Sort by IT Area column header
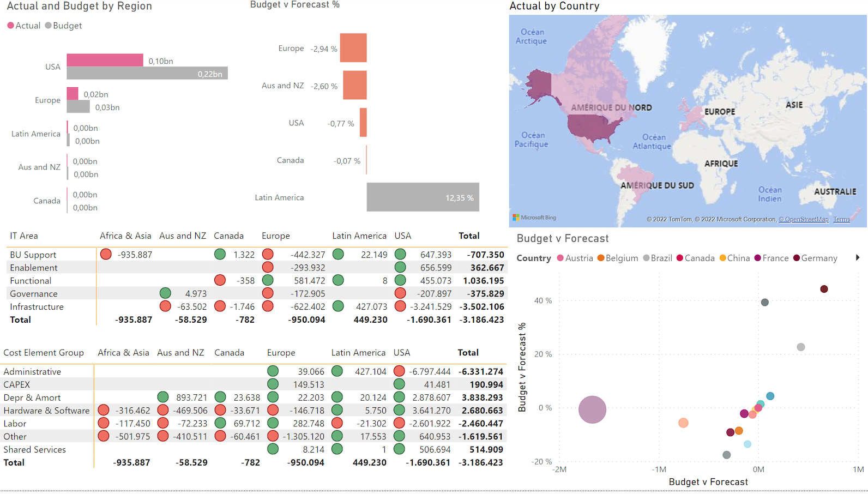 pyautogui.click(x=24, y=236)
